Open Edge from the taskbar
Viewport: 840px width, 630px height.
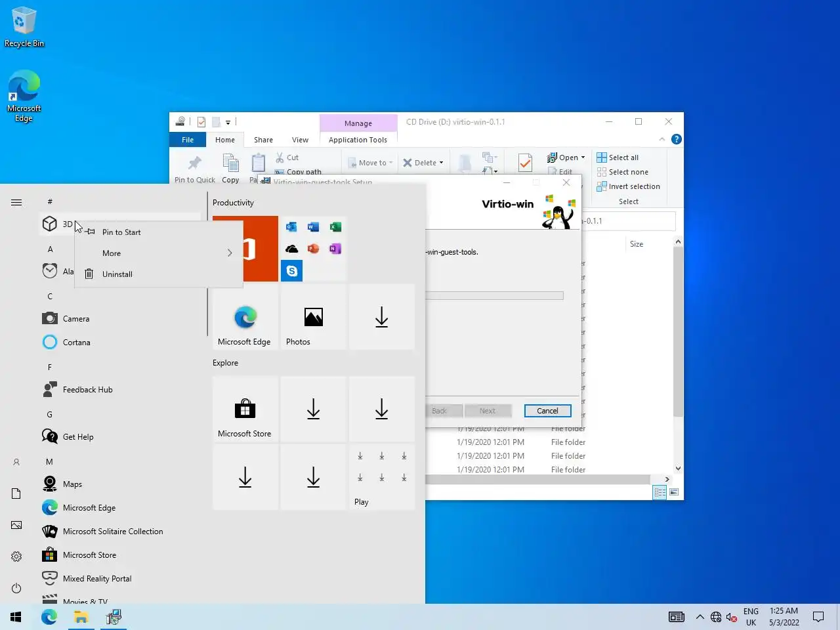(x=49, y=617)
